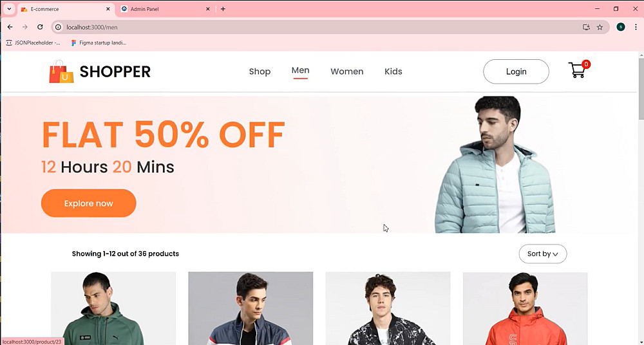Click the SHOPPER bag logo

click(61, 71)
